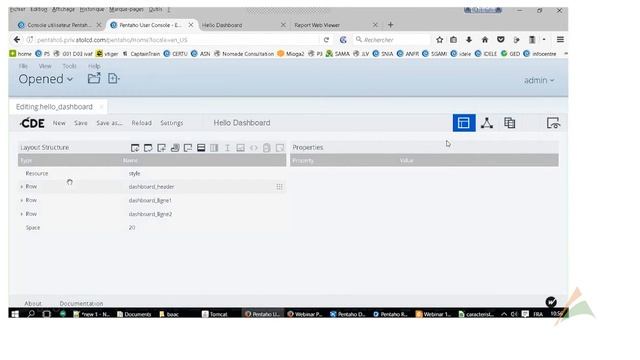Open the Firefox hamburger menu
This screenshot has width=640, height=360.
pyautogui.click(x=560, y=40)
